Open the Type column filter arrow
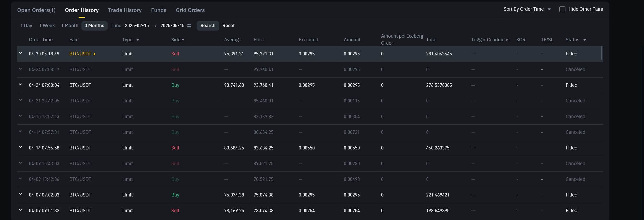The width and height of the screenshot is (644, 220). click(138, 40)
